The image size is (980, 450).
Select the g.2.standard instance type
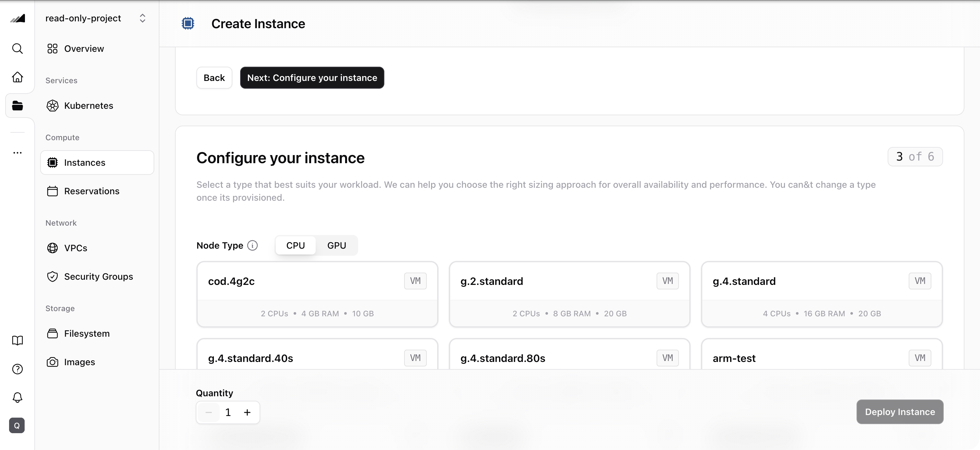pyautogui.click(x=569, y=294)
